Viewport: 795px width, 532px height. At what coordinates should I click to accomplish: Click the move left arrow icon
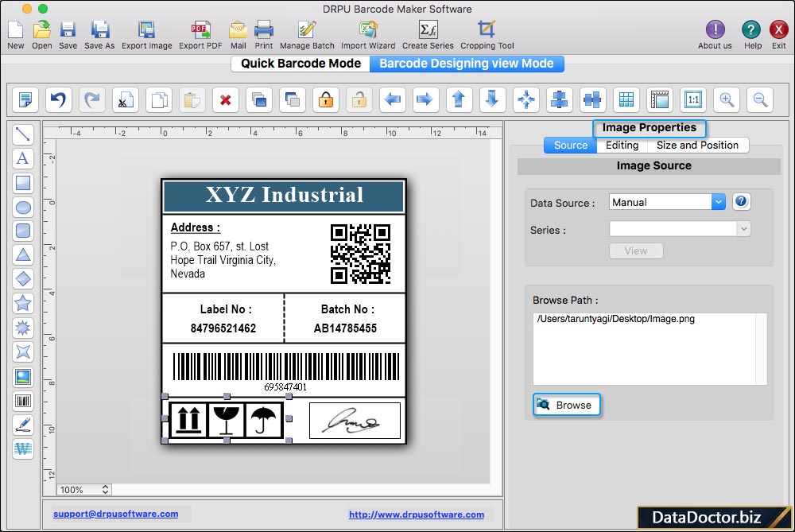(x=393, y=99)
